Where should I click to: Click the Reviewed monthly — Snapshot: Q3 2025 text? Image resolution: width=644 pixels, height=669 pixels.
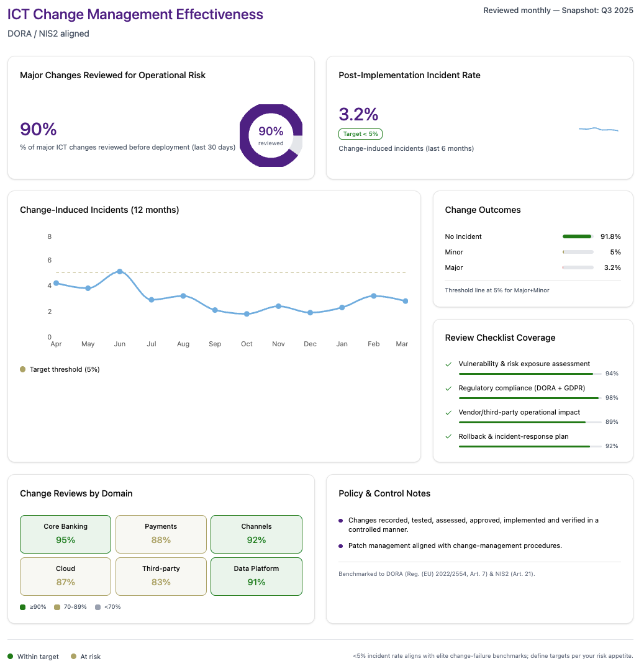click(x=558, y=10)
